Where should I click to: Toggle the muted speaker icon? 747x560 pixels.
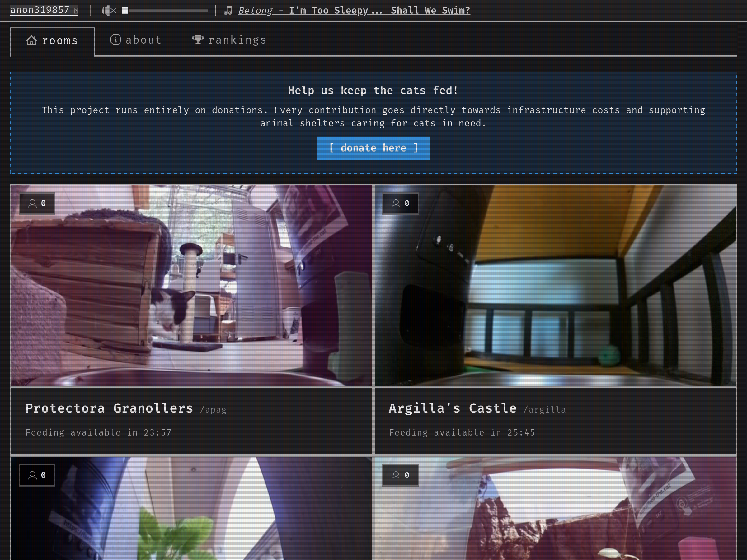109,11
